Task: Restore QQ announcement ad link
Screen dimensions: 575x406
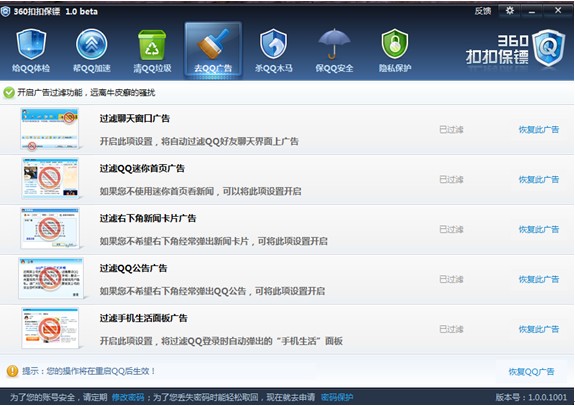Action: pos(539,279)
